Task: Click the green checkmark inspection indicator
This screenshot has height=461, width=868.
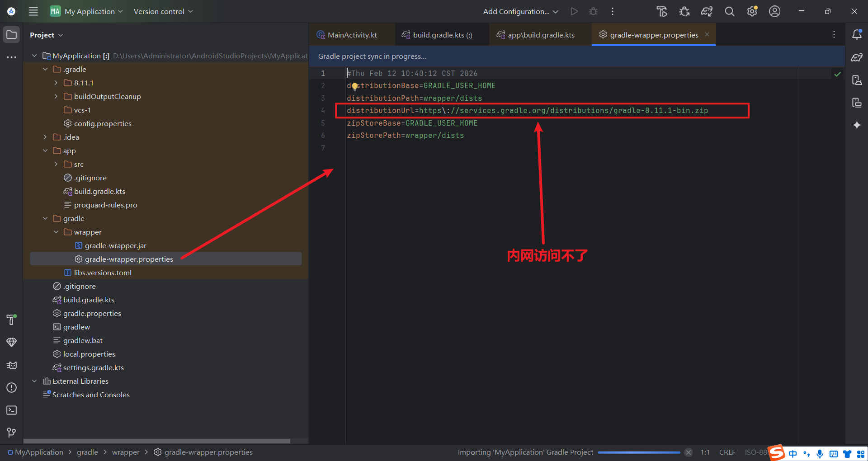Action: (838, 74)
